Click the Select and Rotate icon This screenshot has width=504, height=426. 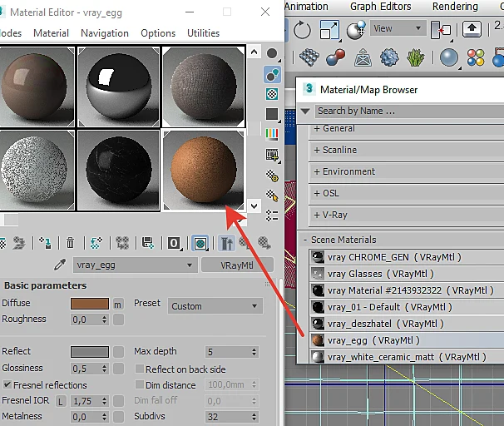coord(302,30)
